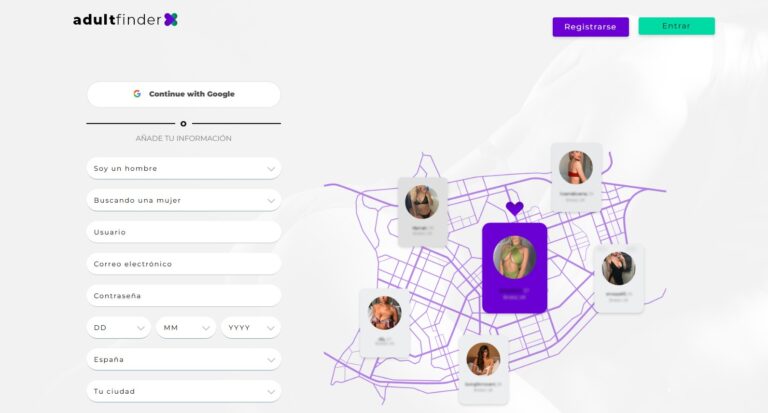The width and height of the screenshot is (768, 413).
Task: Open the lower-left profile card photo
Action: (384, 313)
